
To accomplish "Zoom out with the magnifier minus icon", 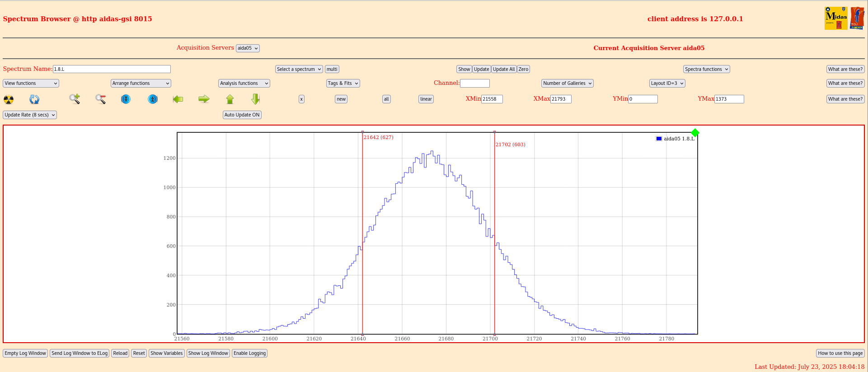I will [x=100, y=99].
